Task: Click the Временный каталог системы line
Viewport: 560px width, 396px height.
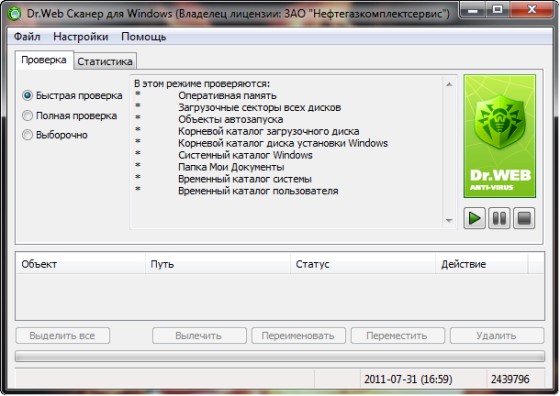Action: [245, 179]
